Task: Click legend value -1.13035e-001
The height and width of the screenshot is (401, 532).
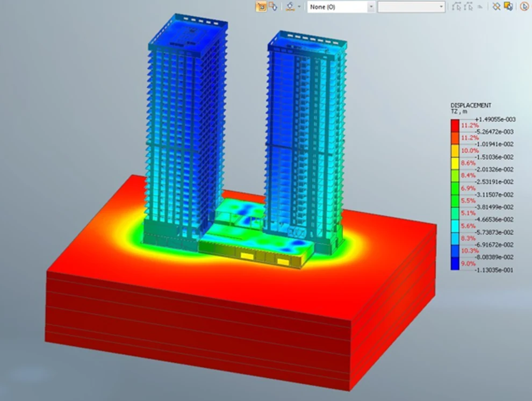Action: (x=494, y=270)
